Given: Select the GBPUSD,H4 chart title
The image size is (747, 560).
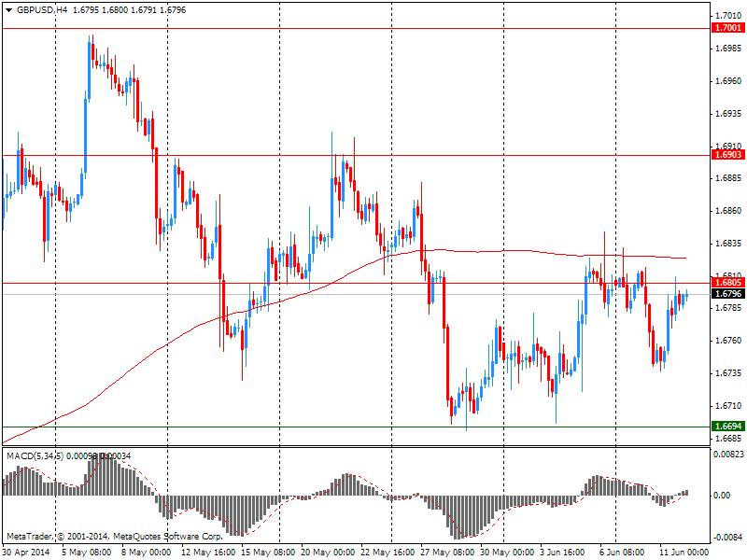Looking at the screenshot, I should (41, 10).
